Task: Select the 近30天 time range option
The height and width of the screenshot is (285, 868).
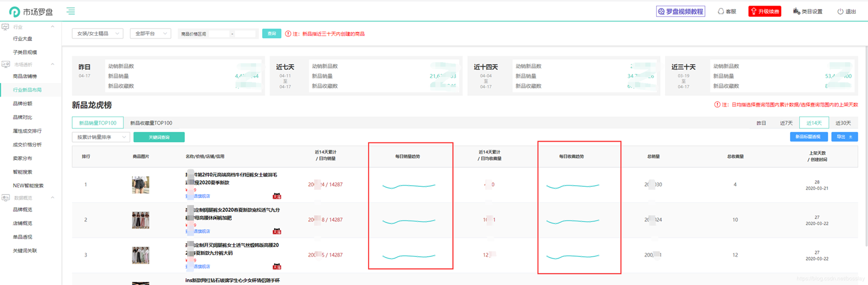Action: tap(843, 123)
